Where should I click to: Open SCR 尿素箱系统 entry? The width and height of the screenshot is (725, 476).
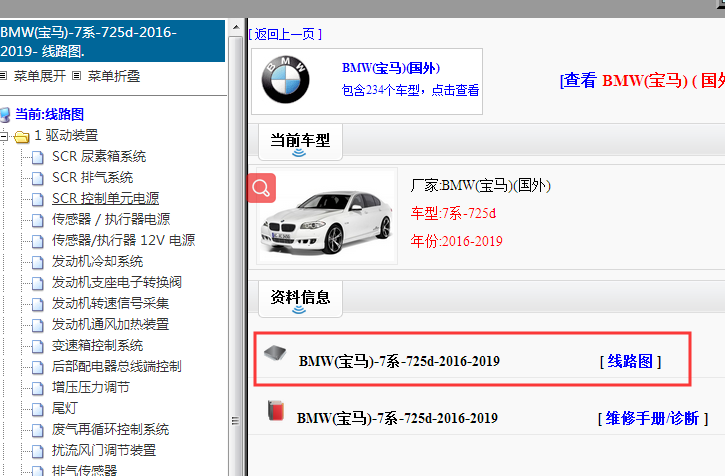coord(99,156)
